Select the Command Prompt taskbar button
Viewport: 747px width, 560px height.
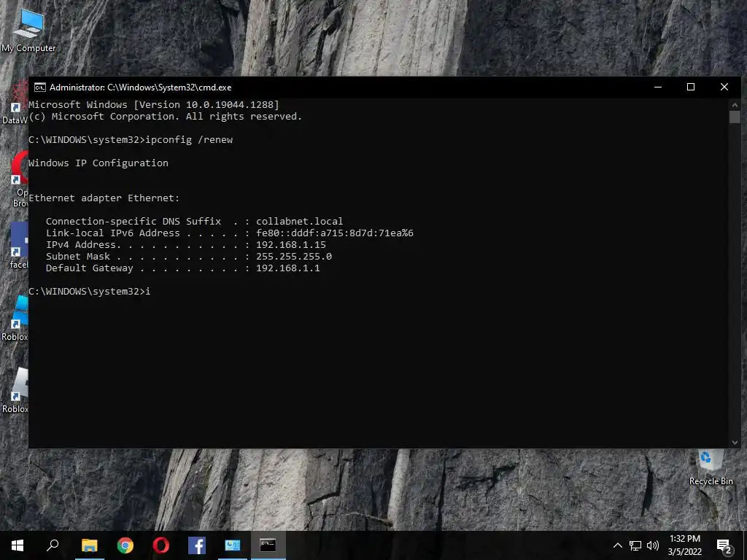coord(268,545)
